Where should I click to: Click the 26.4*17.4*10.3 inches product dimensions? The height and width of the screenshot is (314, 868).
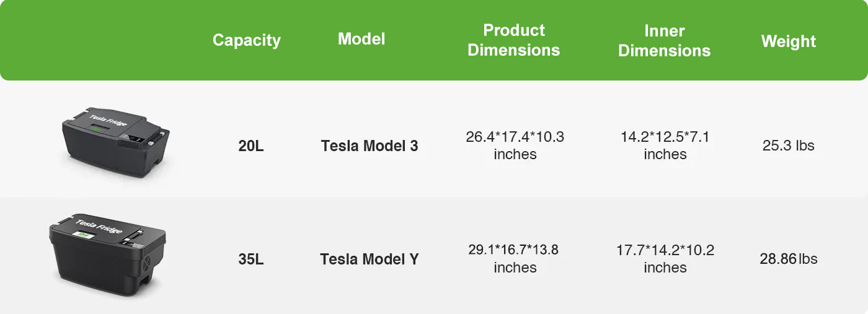[515, 146]
